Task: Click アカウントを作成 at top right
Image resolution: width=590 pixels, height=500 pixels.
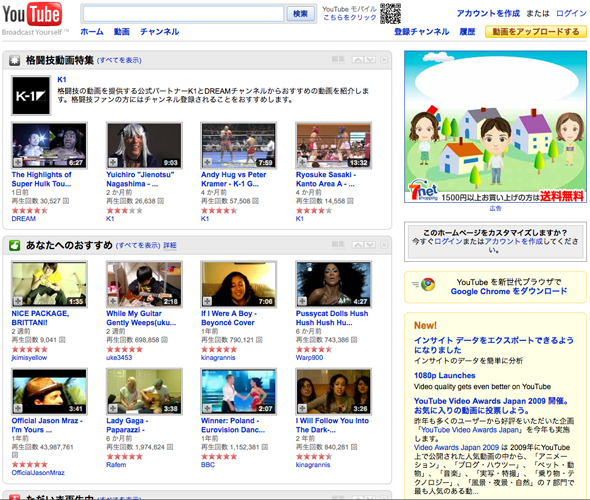Action: (x=488, y=14)
